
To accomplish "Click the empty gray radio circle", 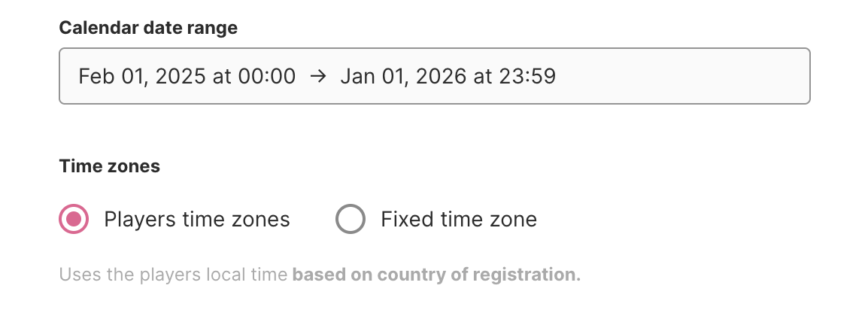I will [351, 220].
